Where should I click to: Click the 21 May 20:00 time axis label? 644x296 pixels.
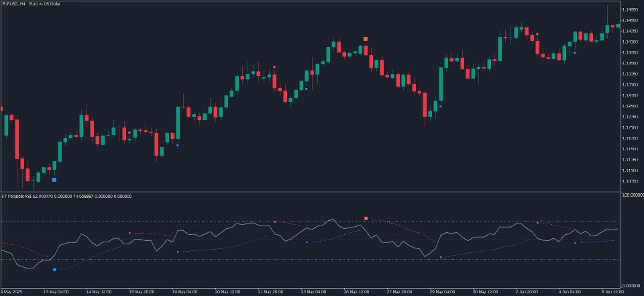270,291
